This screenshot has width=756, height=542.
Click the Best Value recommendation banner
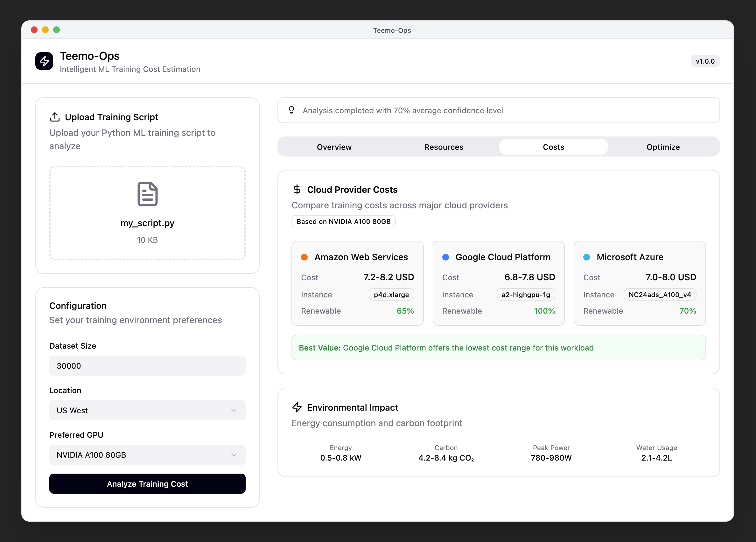click(498, 347)
